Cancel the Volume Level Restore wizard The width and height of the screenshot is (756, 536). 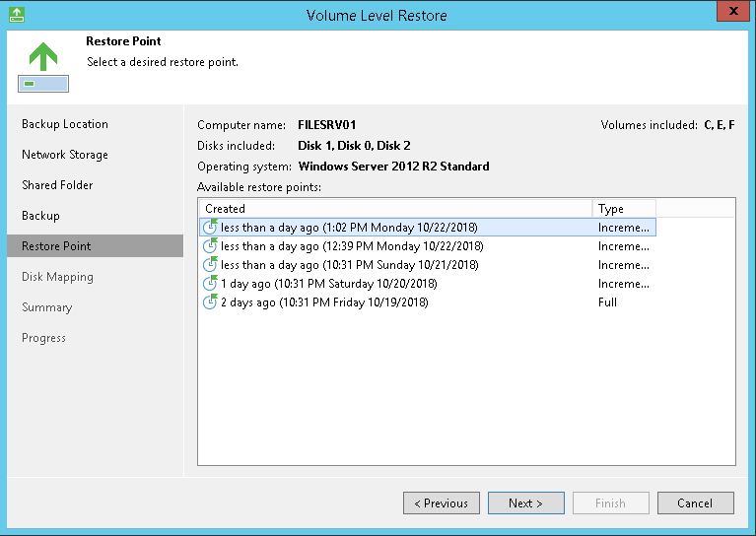click(x=695, y=503)
